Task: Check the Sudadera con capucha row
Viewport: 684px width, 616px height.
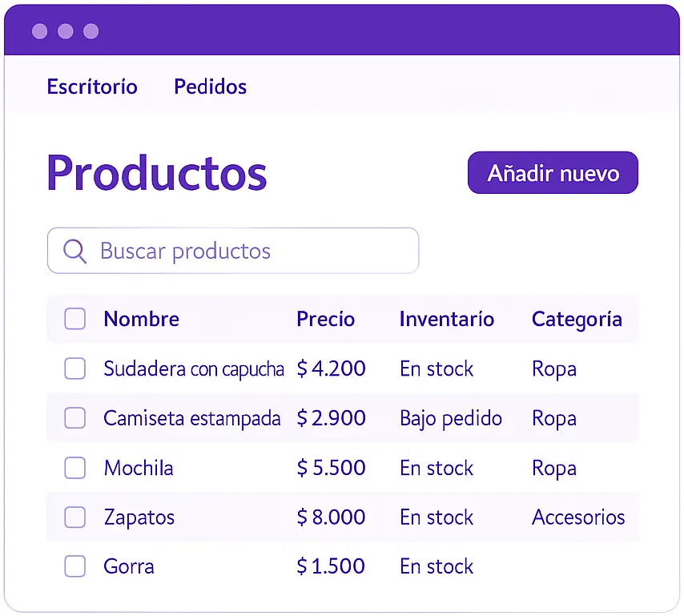Action: click(74, 368)
